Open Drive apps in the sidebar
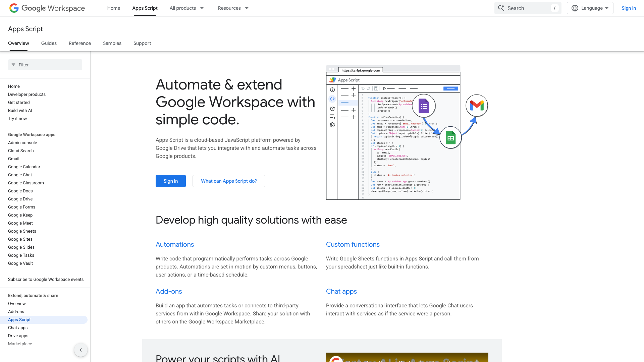This screenshot has height=362, width=644. click(18, 336)
